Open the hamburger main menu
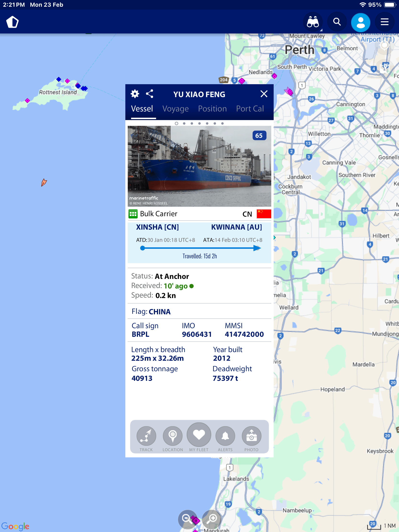This screenshot has width=399, height=532. click(x=384, y=22)
